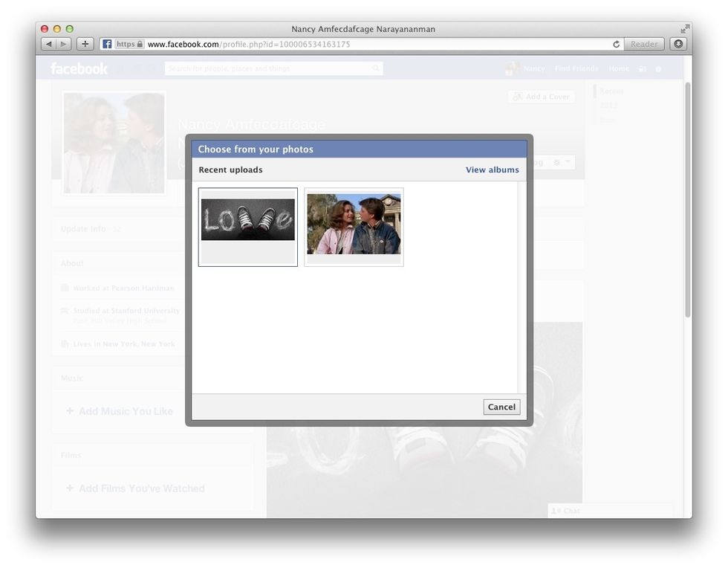
Task: Show the Safari downloads icon
Action: pyautogui.click(x=678, y=44)
